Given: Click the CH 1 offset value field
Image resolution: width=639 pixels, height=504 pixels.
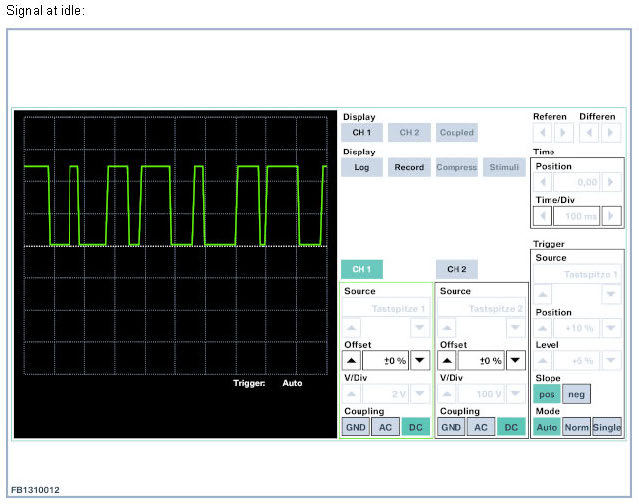Looking at the screenshot, I should pos(385,361).
